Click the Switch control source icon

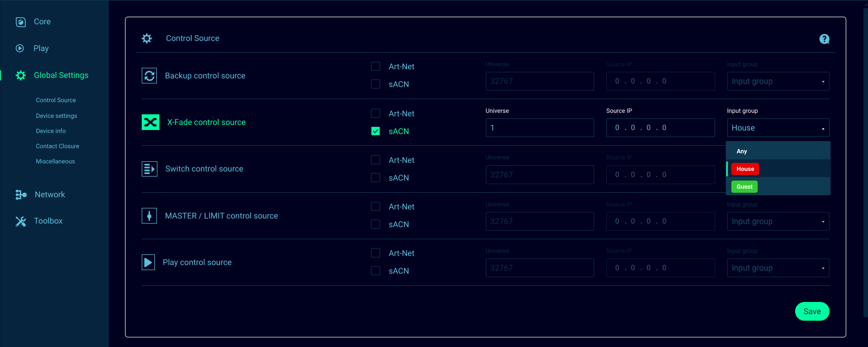point(149,169)
